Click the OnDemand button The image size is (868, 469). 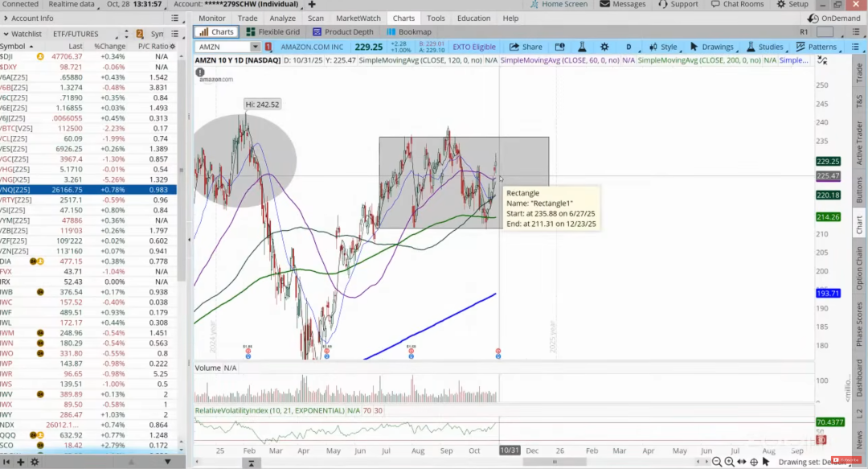834,19
